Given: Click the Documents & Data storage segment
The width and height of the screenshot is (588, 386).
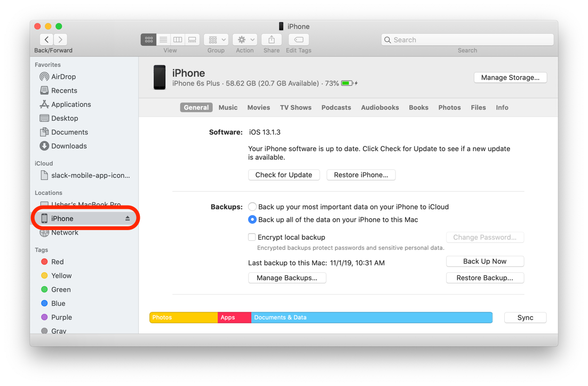Looking at the screenshot, I should [371, 317].
